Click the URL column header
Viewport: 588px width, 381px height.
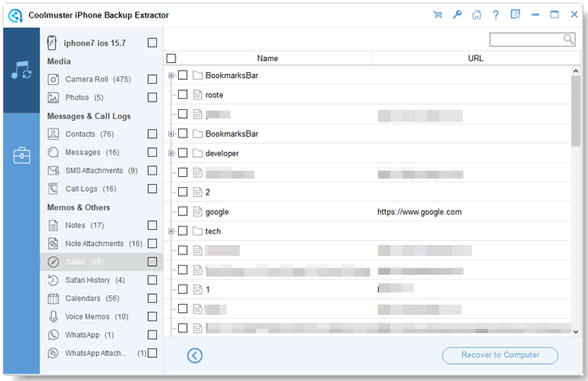coord(475,59)
